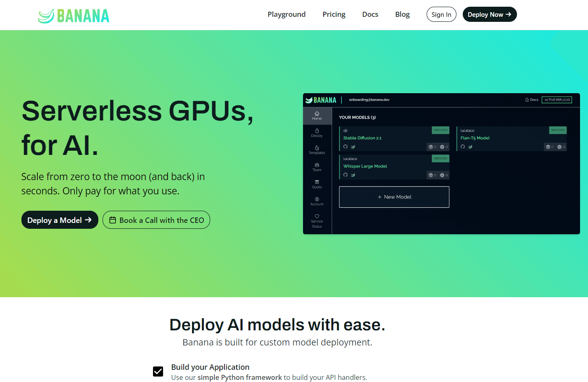The height and width of the screenshot is (382, 588).
Task: Click GitHub icon on Whisper Large card
Action: (345, 175)
